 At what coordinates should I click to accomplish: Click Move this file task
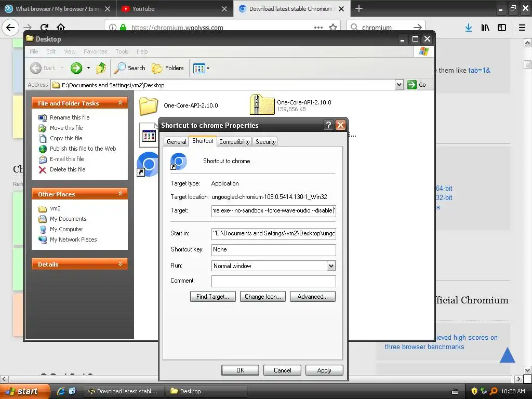66,128
